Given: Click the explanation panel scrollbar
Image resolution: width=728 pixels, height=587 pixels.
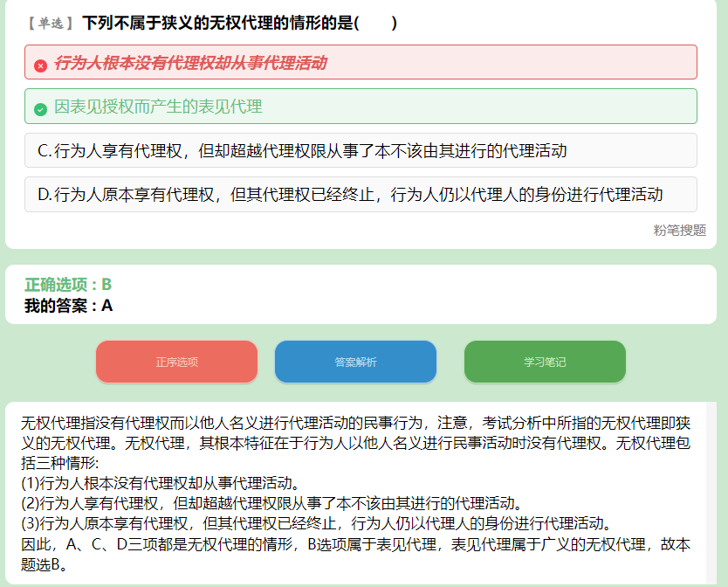Looking at the screenshot, I should coord(711,493).
